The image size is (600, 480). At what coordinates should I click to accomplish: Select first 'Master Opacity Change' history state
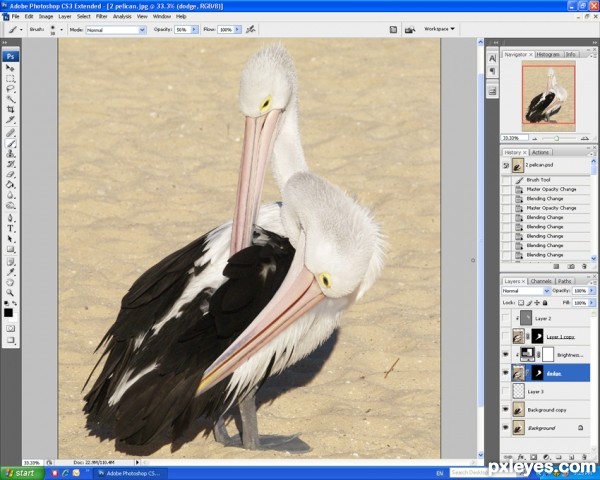tap(551, 189)
